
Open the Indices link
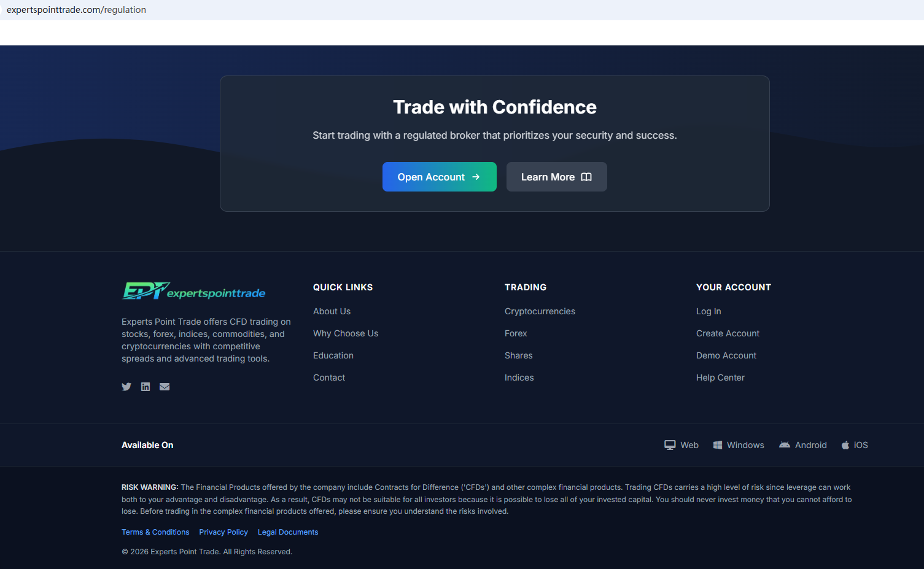pyautogui.click(x=519, y=377)
